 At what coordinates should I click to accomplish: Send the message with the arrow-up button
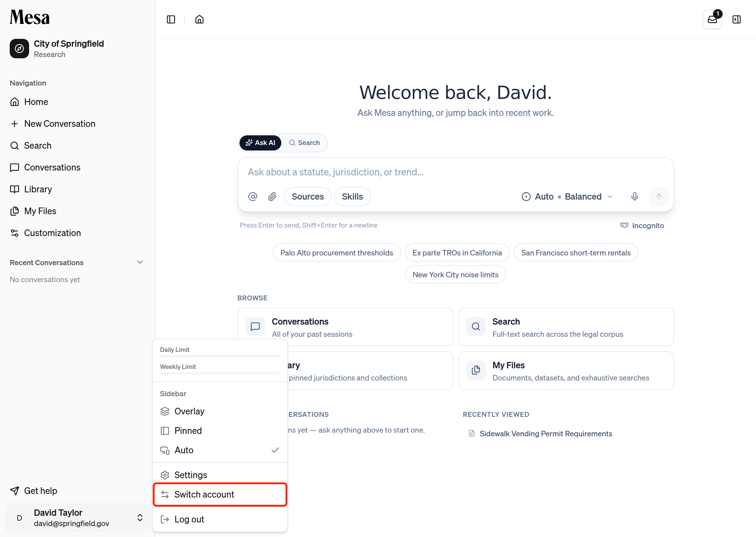coord(658,197)
